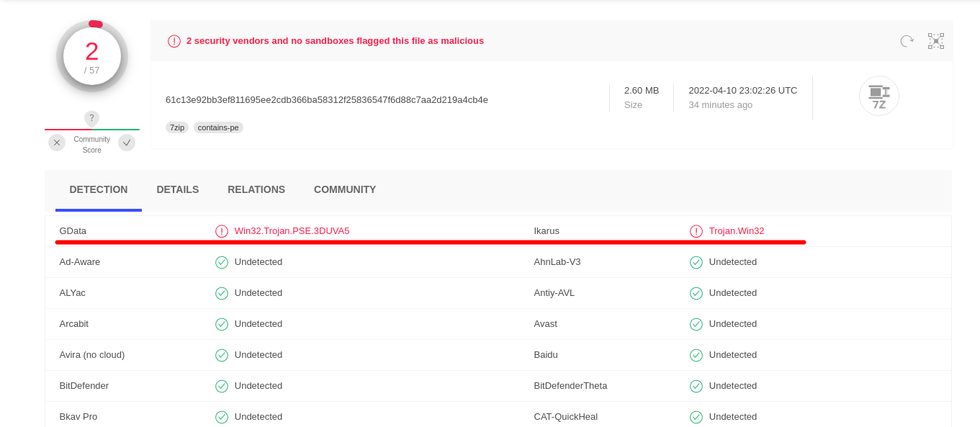Click the warning icon beside Ikarus Trojan.Win32
Image resolution: width=980 pixels, height=427 pixels.
[696, 230]
